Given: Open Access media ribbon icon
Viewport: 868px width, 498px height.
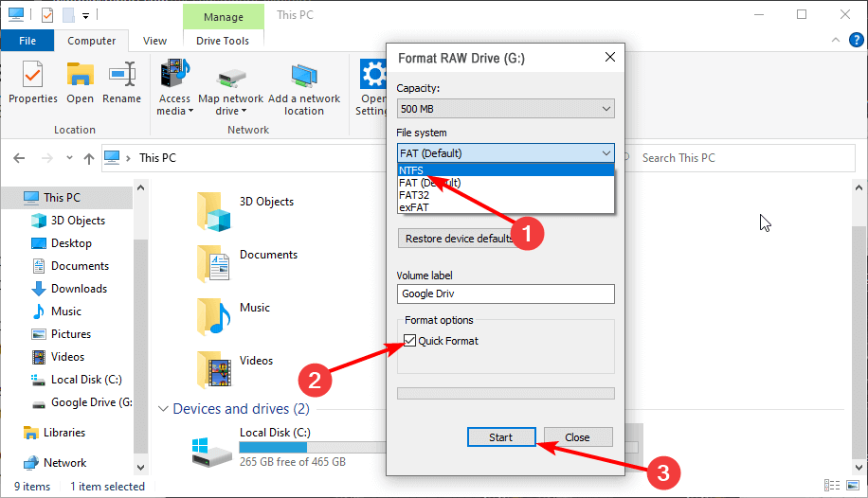Looking at the screenshot, I should pos(175,75).
